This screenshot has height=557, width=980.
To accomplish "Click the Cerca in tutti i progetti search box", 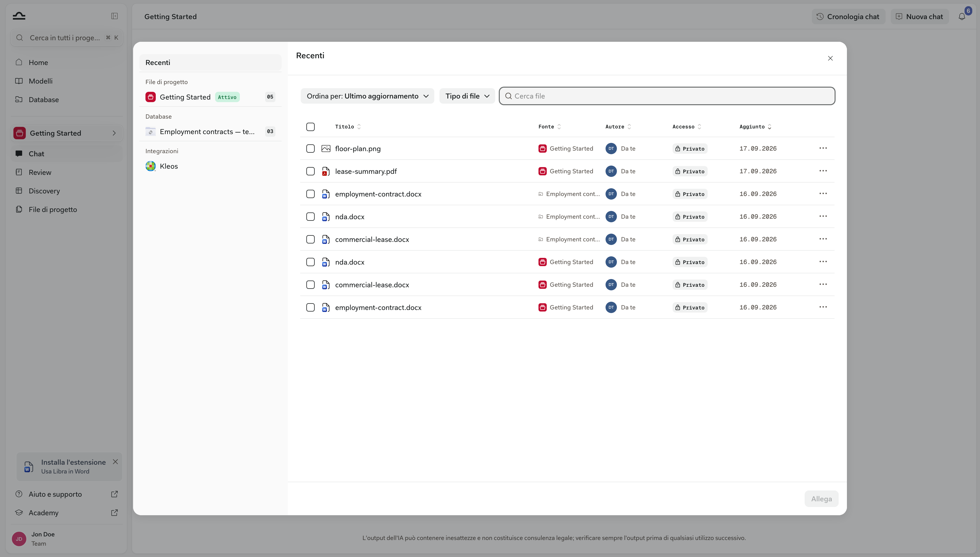I will tap(67, 37).
